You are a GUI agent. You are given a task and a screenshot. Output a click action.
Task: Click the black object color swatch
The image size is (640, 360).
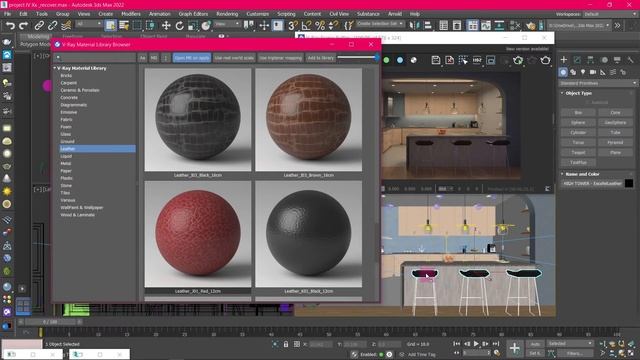[x=629, y=184]
